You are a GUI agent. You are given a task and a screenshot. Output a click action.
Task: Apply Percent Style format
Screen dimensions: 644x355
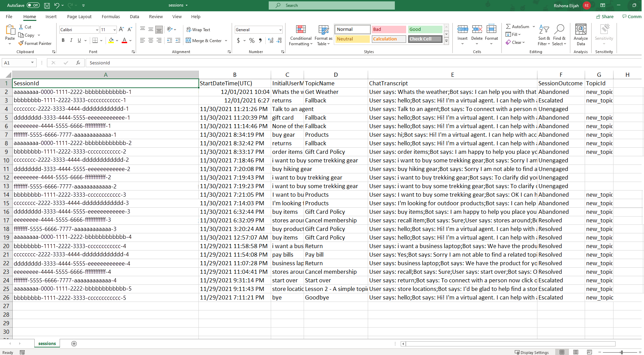(x=252, y=40)
